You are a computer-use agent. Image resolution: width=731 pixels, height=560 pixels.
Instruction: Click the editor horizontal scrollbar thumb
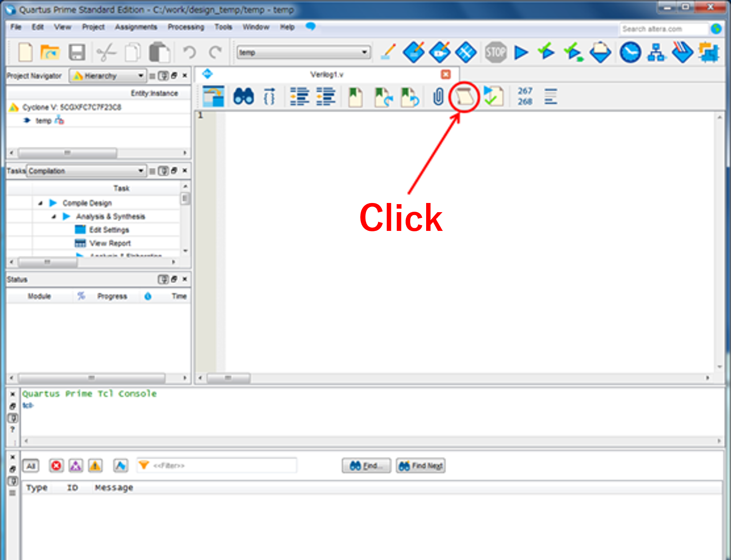[x=228, y=378]
